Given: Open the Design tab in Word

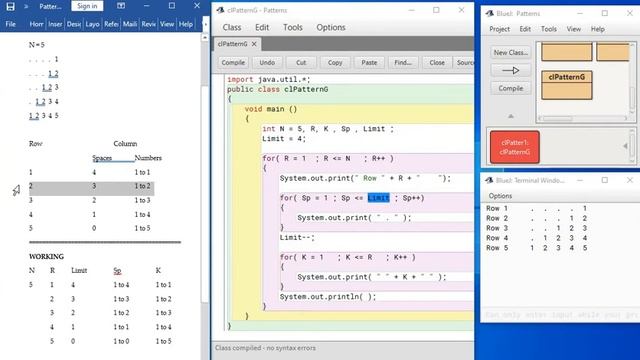Looking at the screenshot, I should tap(74, 24).
